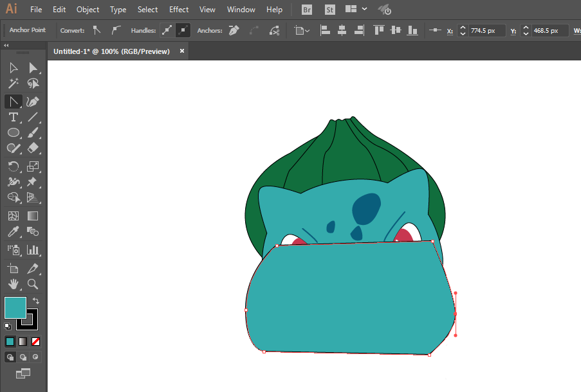This screenshot has height=392, width=581.
Task: Activate the Zoom tool
Action: (33, 283)
